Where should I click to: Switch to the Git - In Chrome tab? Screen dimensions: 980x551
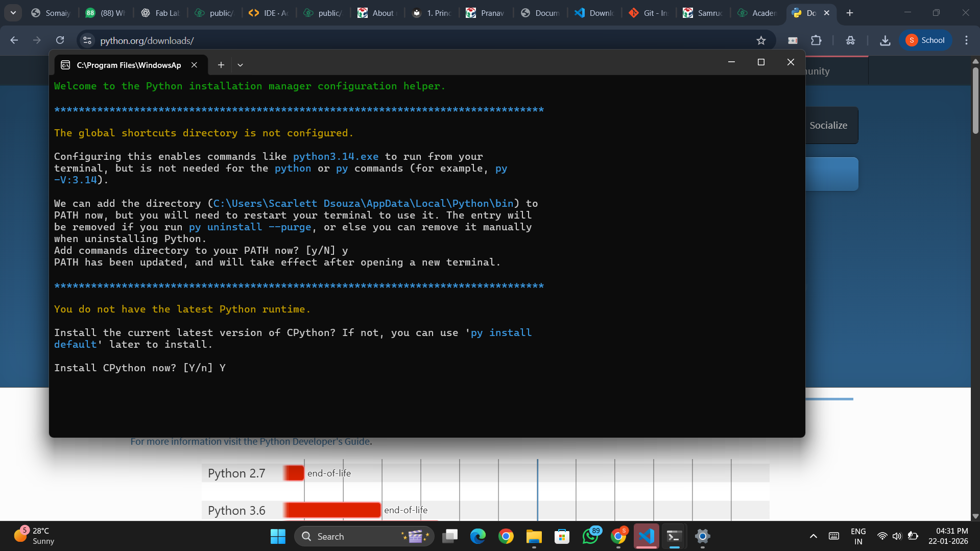pos(649,13)
